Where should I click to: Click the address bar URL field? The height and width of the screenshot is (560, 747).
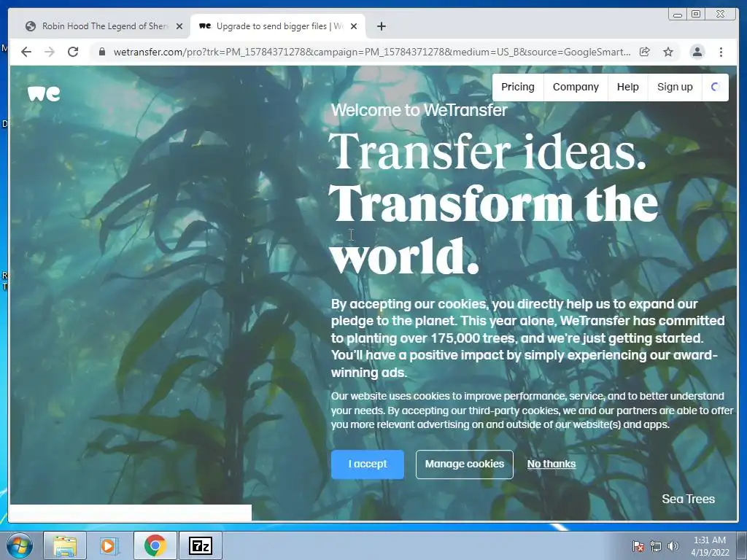[371, 52]
